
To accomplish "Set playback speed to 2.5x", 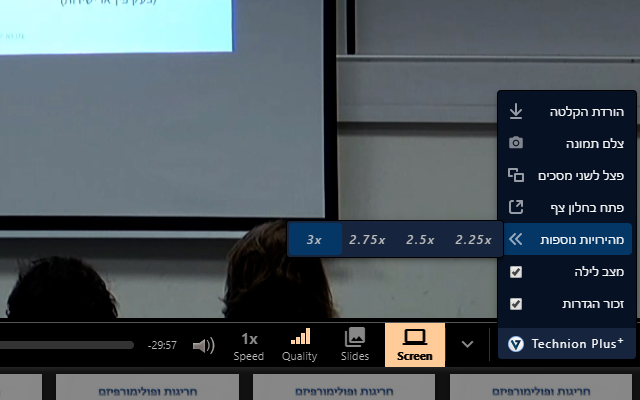I will point(420,240).
